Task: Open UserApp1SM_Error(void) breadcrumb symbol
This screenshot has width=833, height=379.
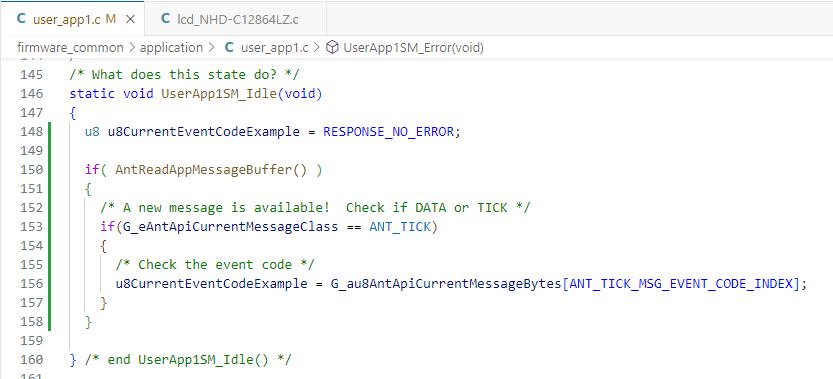Action: tap(413, 47)
